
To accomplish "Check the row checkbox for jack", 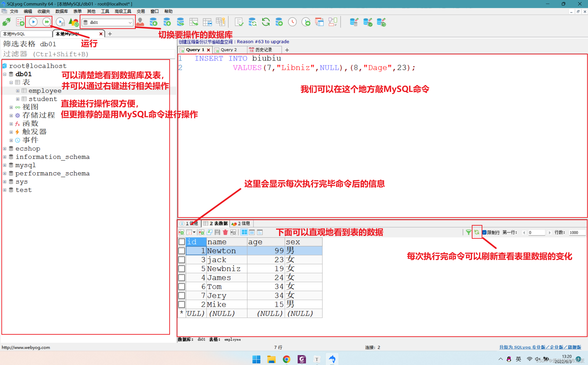I will (182, 260).
